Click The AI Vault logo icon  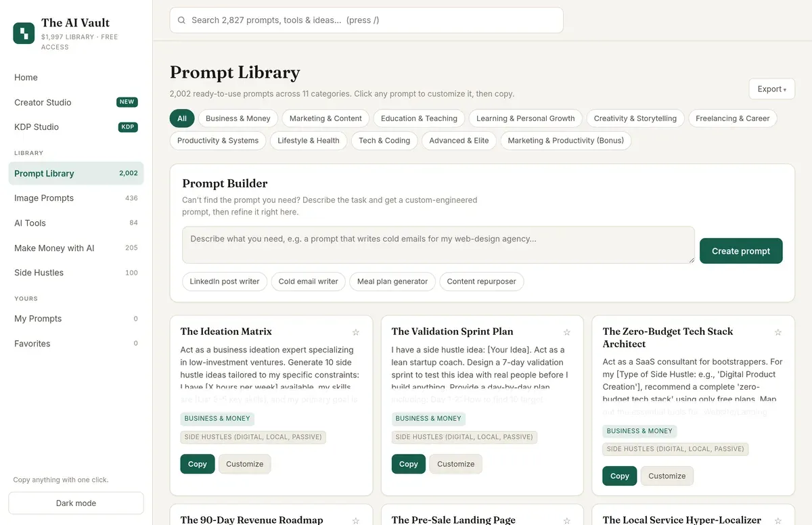(x=24, y=33)
